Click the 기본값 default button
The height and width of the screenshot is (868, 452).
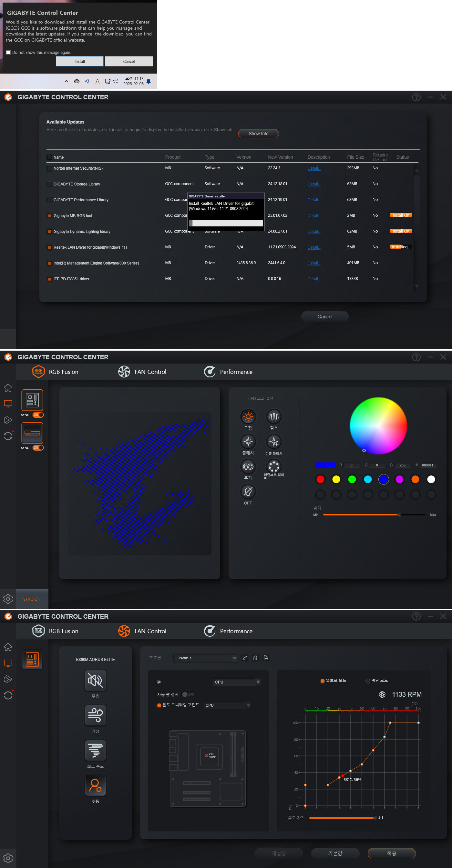(x=335, y=853)
